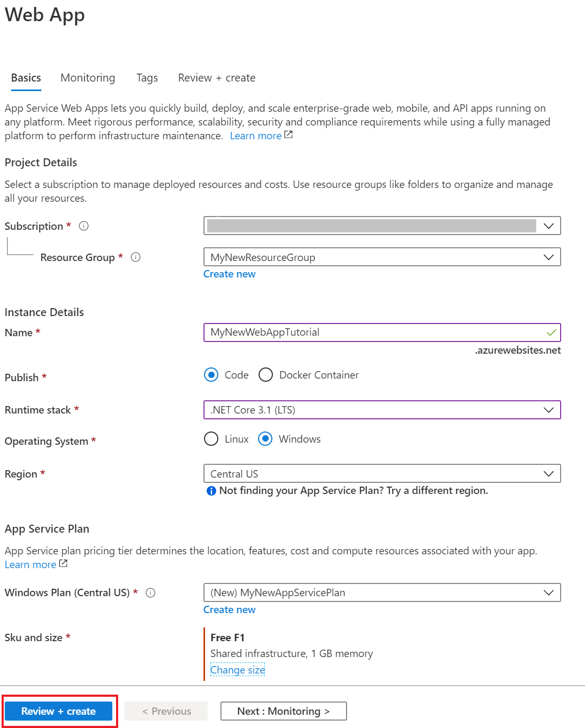Select the Docker Container publish option

point(265,375)
